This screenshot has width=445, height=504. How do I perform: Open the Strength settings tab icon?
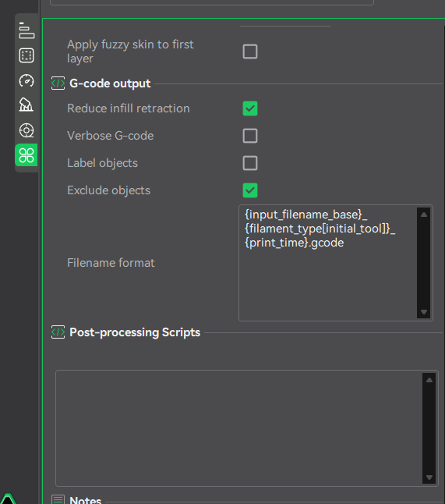[x=26, y=55]
